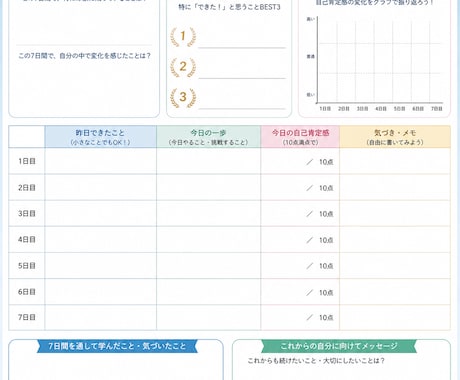The image size is (460, 380).
Task: Click the ／10点 score cell in the 2日目 row
Action: coord(300,188)
